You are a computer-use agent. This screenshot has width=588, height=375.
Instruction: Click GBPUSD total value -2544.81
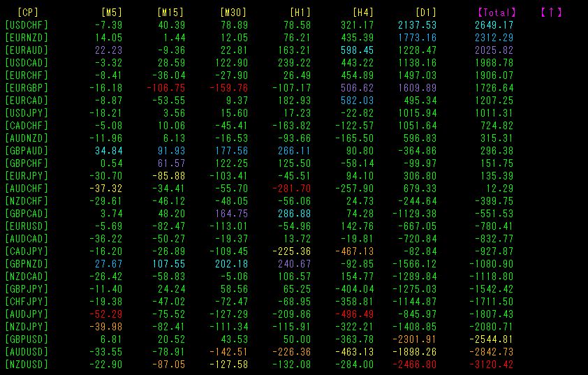(x=491, y=339)
